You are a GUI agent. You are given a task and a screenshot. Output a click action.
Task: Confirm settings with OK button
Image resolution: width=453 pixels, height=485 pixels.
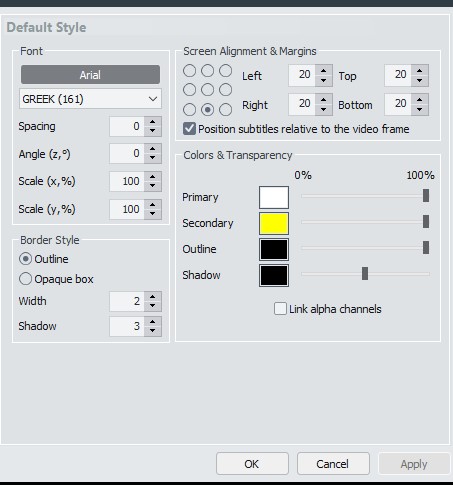click(252, 464)
